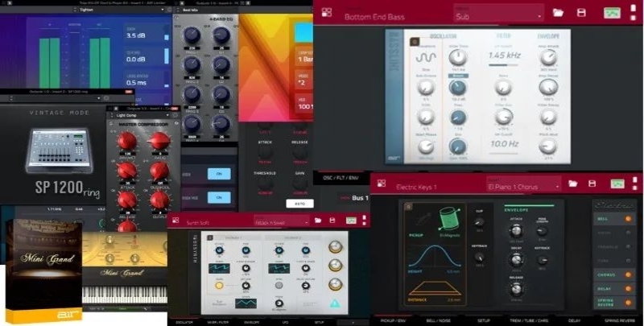Switch to the BELL / NOISE tab
The width and height of the screenshot is (644, 326).
(x=438, y=320)
